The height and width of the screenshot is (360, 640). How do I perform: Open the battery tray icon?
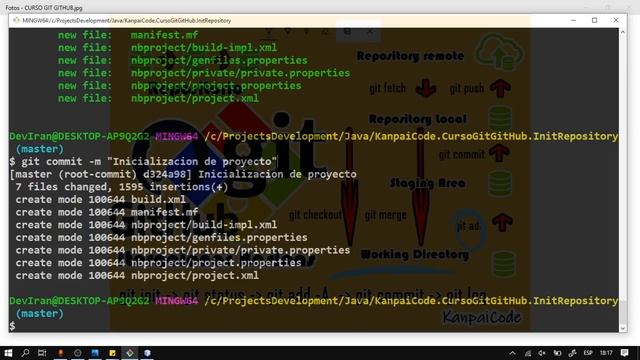pyautogui.click(x=557, y=353)
